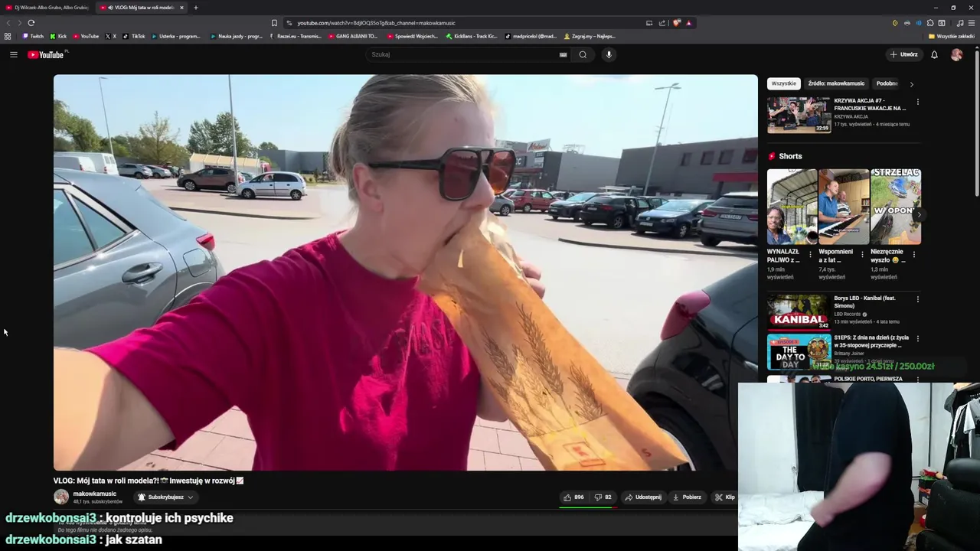This screenshot has width=980, height=551.
Task: Select the Wszystkie filter chip
Action: tap(783, 83)
